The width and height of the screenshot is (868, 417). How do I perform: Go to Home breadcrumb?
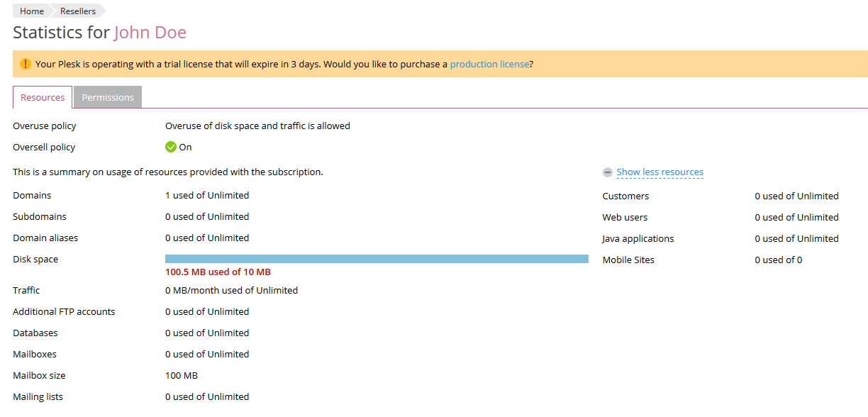tap(32, 11)
